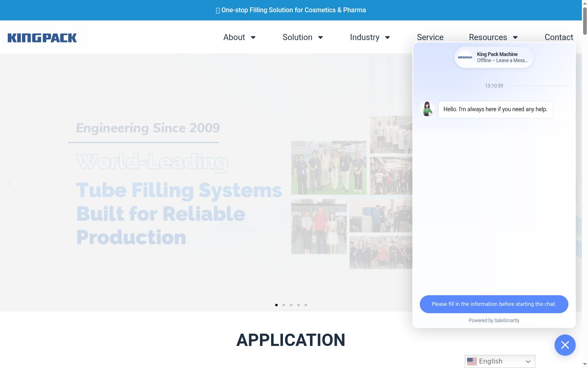Go to the Service page
Screen dimensions: 588x368
click(430, 37)
